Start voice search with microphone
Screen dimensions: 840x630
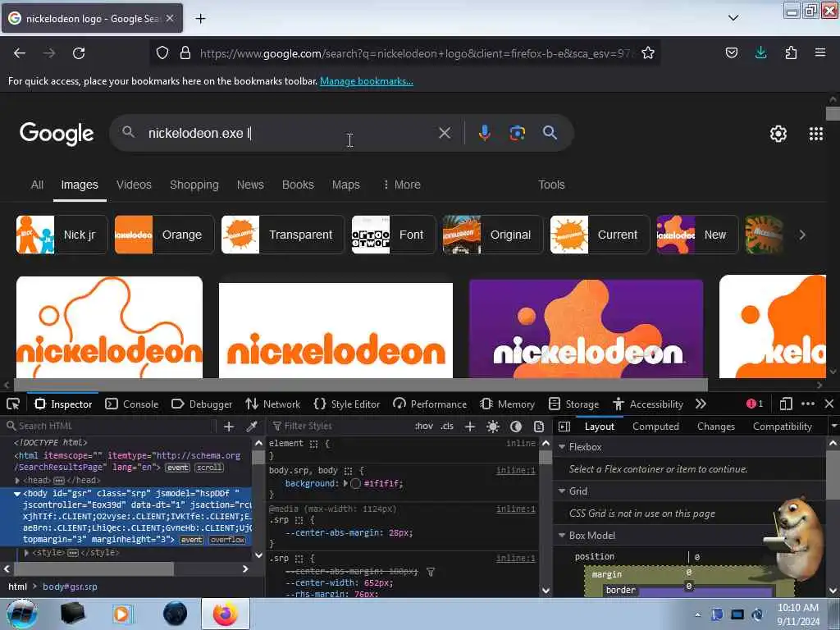point(484,133)
